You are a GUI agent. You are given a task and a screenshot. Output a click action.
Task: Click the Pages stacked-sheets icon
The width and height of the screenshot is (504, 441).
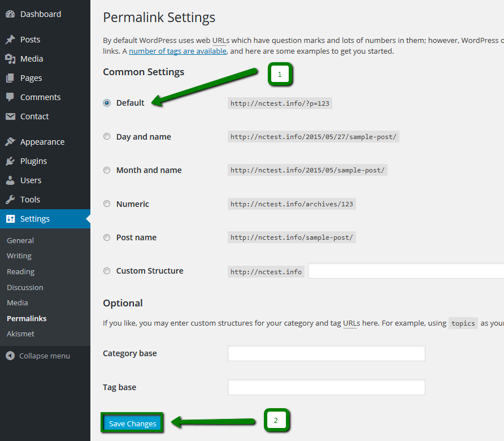10,78
